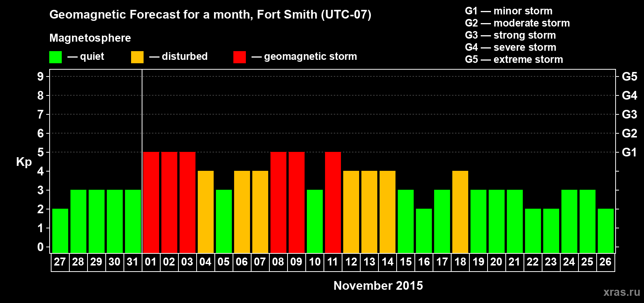644x303 pixels.
Task: Click date label 17 on the axis
Action: [442, 262]
